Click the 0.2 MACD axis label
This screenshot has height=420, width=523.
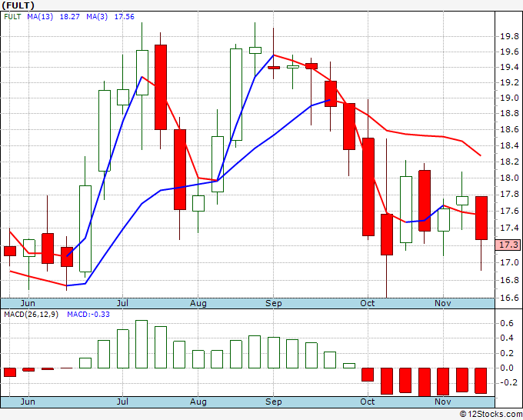507,353
